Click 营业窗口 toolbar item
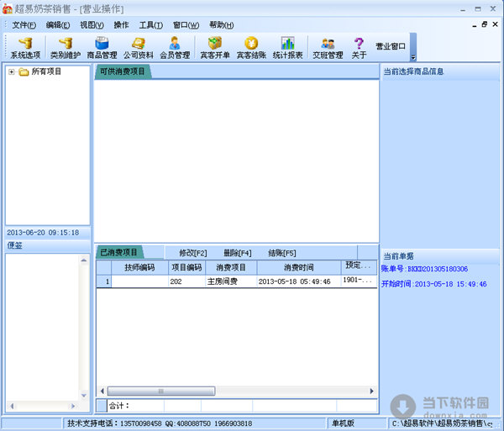This screenshot has width=504, height=431. pos(391,46)
